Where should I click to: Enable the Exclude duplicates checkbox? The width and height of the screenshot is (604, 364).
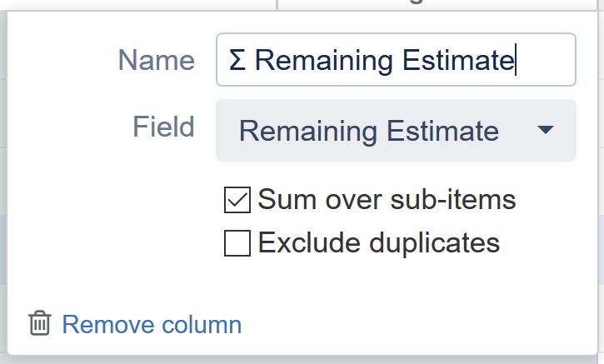pos(237,243)
